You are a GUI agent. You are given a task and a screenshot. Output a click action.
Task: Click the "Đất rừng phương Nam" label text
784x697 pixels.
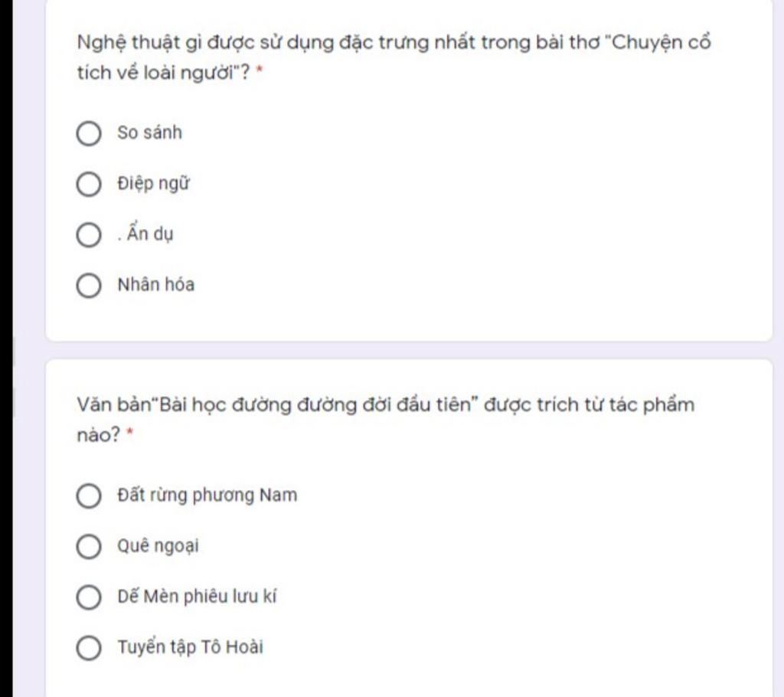coord(207,496)
